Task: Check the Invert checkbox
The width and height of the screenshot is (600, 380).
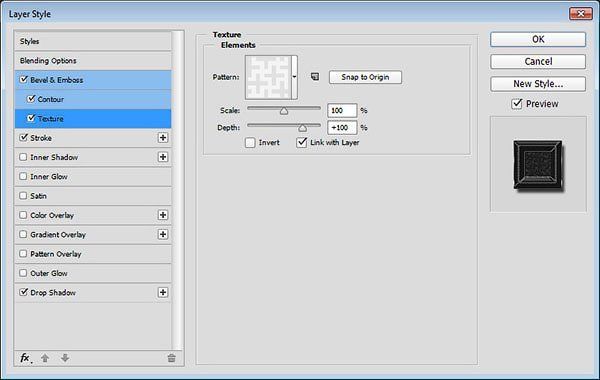Action: 250,143
